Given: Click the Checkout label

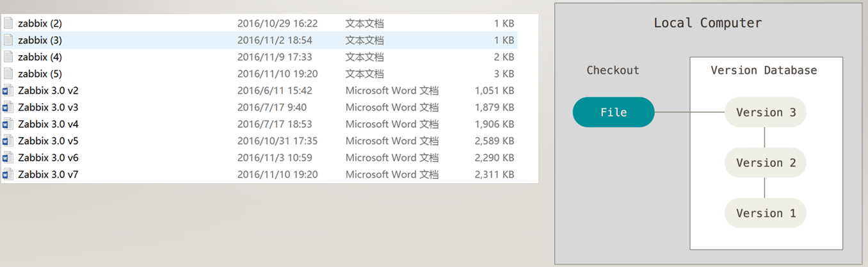Looking at the screenshot, I should tap(613, 70).
